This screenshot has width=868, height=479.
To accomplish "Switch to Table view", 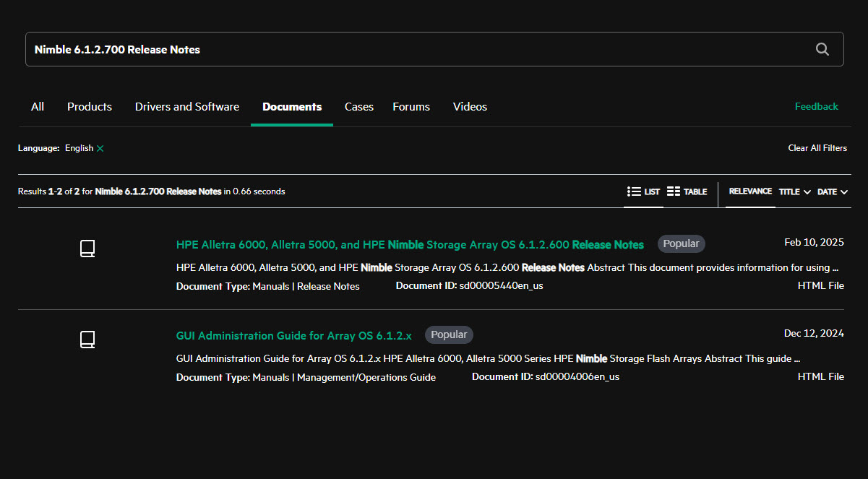I will pyautogui.click(x=687, y=191).
